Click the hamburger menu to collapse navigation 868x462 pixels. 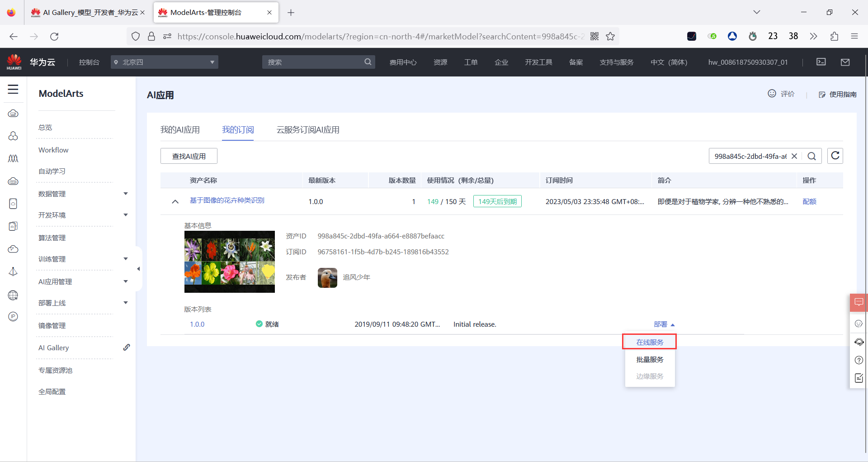click(13, 90)
